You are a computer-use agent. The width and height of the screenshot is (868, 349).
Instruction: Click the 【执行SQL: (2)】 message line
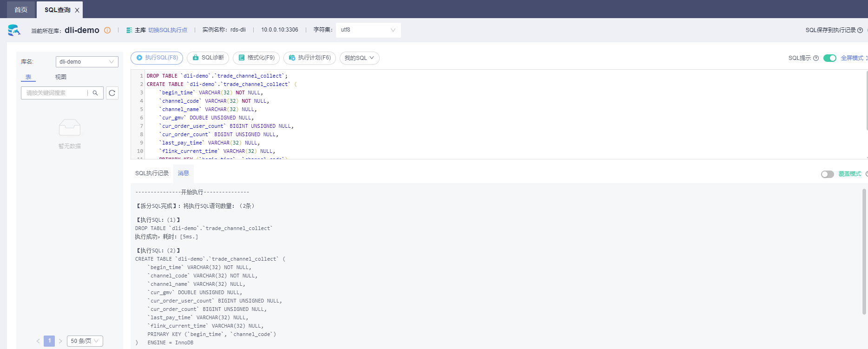pos(158,251)
